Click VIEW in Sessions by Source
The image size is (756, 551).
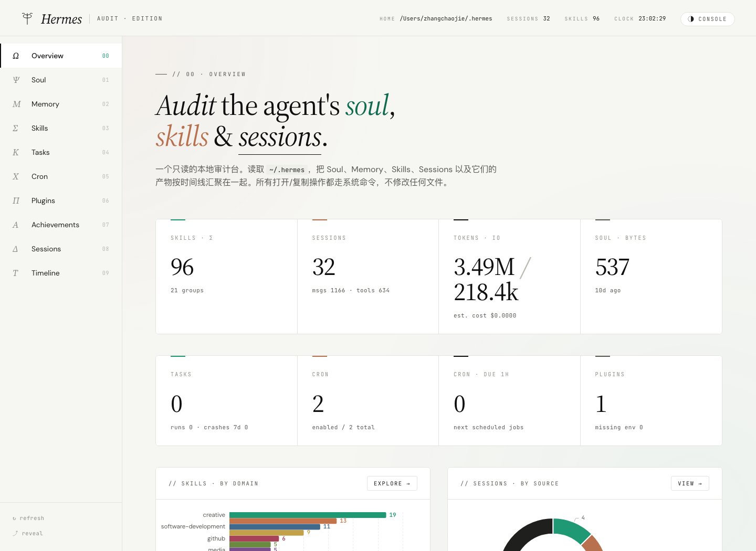690,483
